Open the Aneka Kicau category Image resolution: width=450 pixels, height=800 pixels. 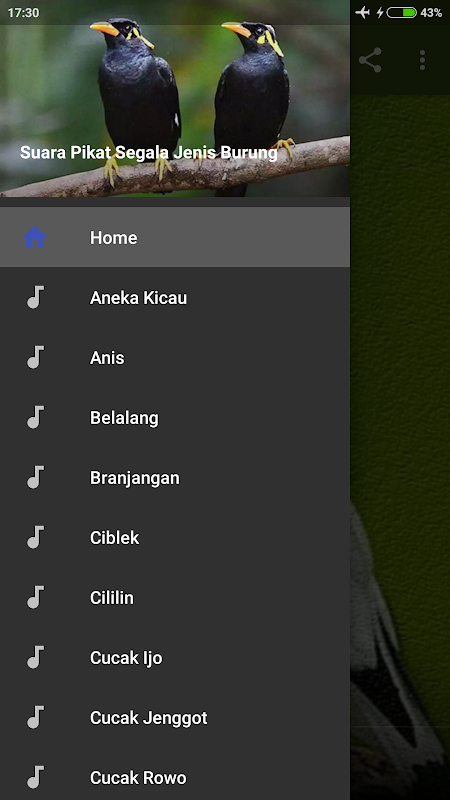tap(175, 297)
